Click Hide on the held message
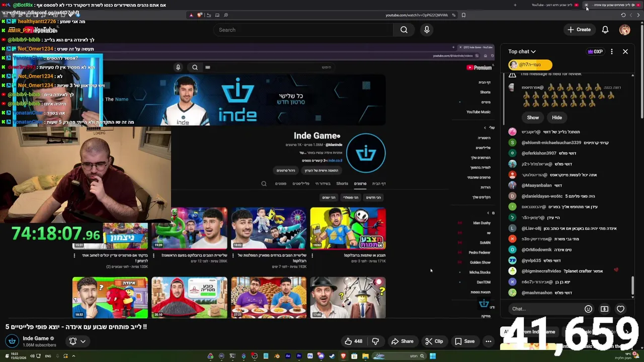Viewport: 644px width, 362px height. point(557,118)
